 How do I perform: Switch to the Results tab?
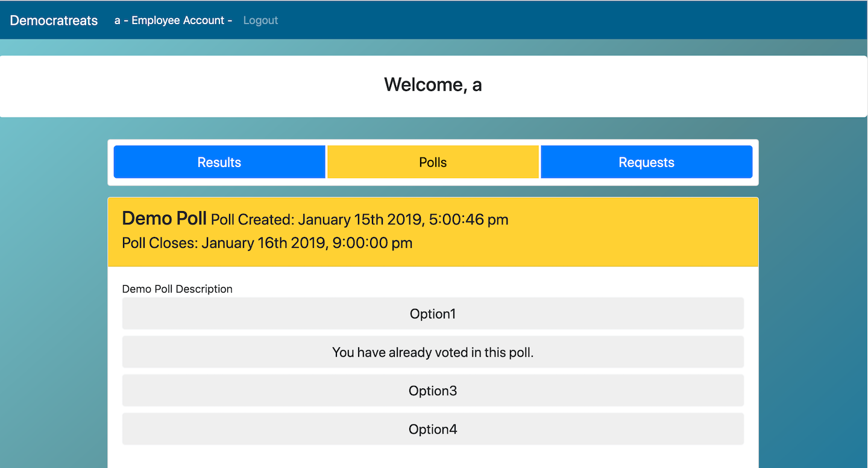[x=219, y=162]
